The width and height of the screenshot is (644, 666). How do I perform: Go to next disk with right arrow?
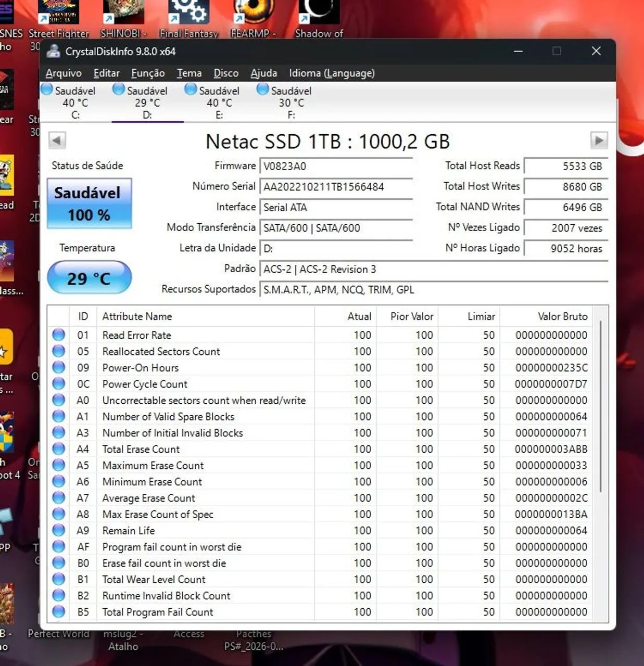tap(599, 140)
